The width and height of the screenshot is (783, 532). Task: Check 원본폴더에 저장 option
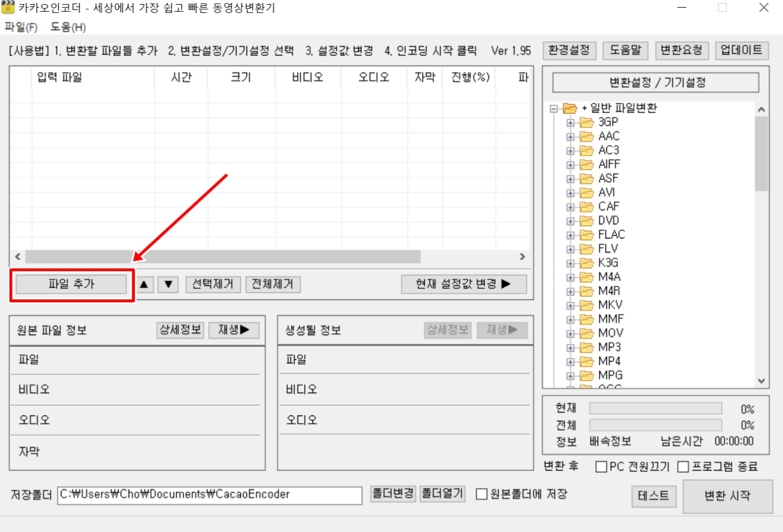482,494
